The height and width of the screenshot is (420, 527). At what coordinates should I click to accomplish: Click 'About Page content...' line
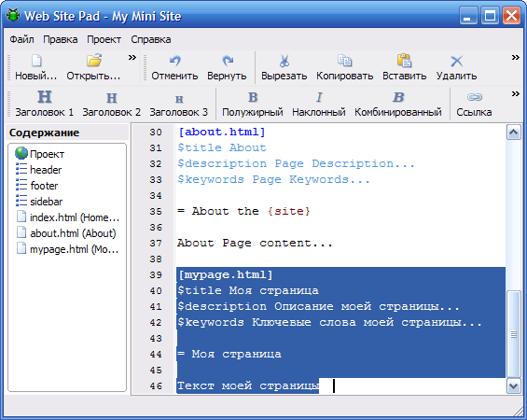point(255,243)
